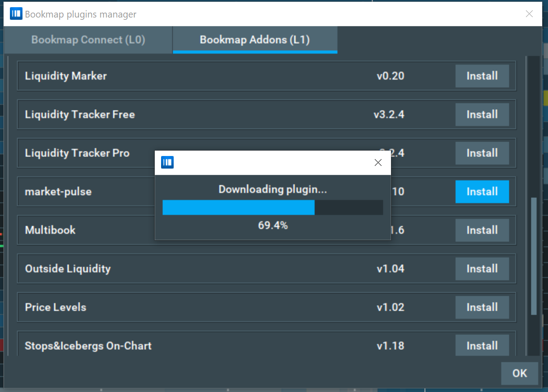Click version v1.18 text

[x=391, y=346]
